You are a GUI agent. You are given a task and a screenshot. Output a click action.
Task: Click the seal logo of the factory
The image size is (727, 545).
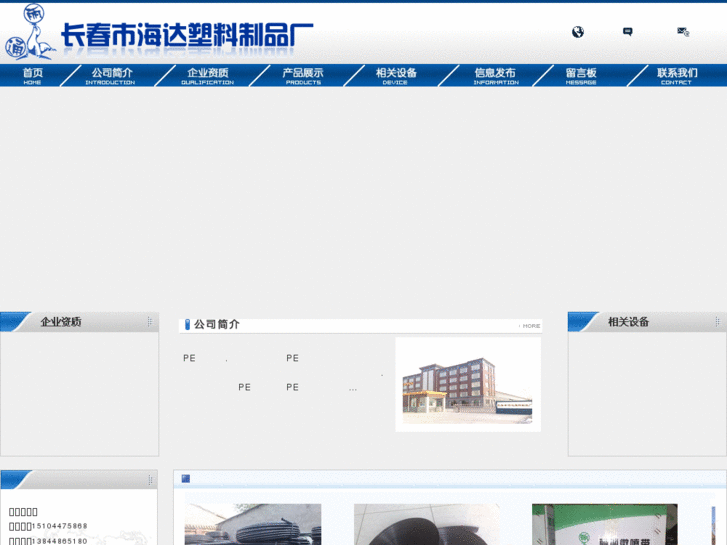[30, 32]
